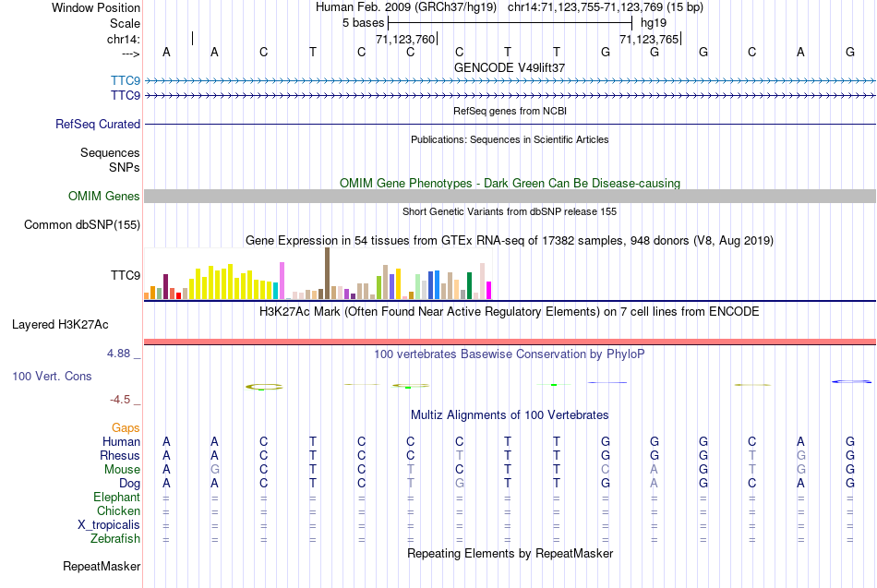877x588 pixels.
Task: Select the Scale track label
Action: [x=125, y=23]
